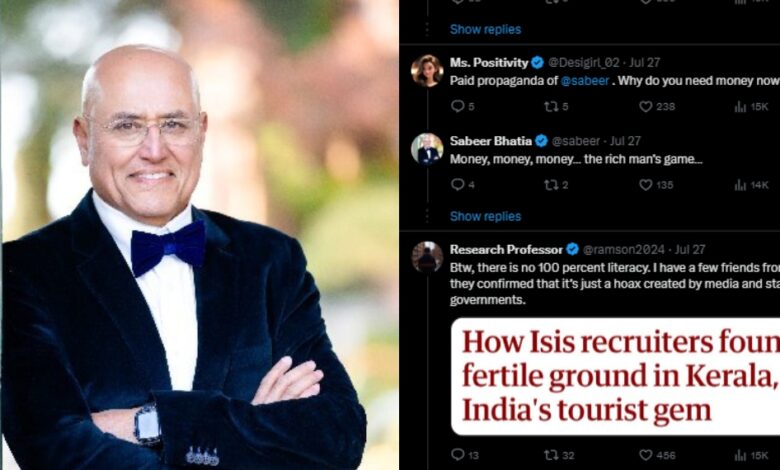780x470 pixels.
Task: Open the @sabeer mention link
Action: [585, 81]
